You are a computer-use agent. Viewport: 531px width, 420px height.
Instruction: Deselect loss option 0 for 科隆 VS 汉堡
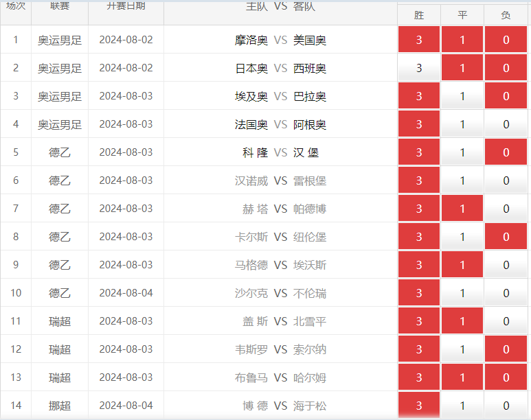[x=506, y=152]
